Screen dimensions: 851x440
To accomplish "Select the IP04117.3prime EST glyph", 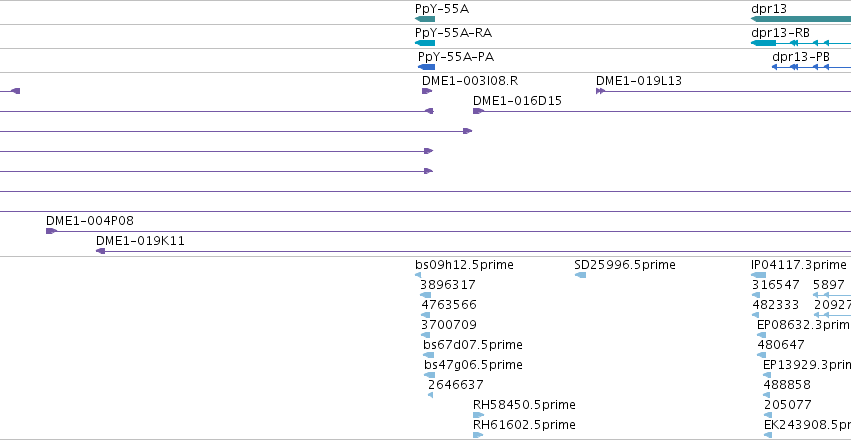I will pos(759,275).
